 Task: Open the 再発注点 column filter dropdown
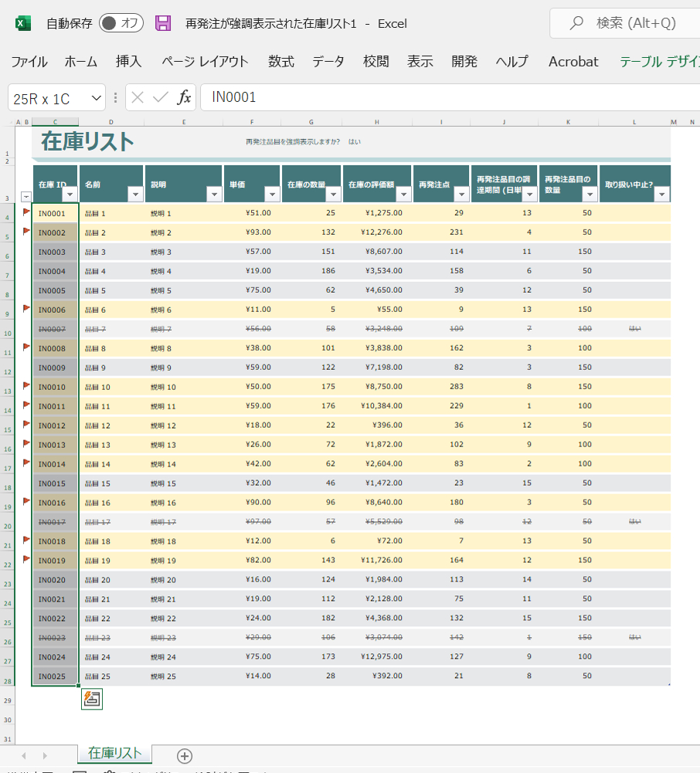461,195
